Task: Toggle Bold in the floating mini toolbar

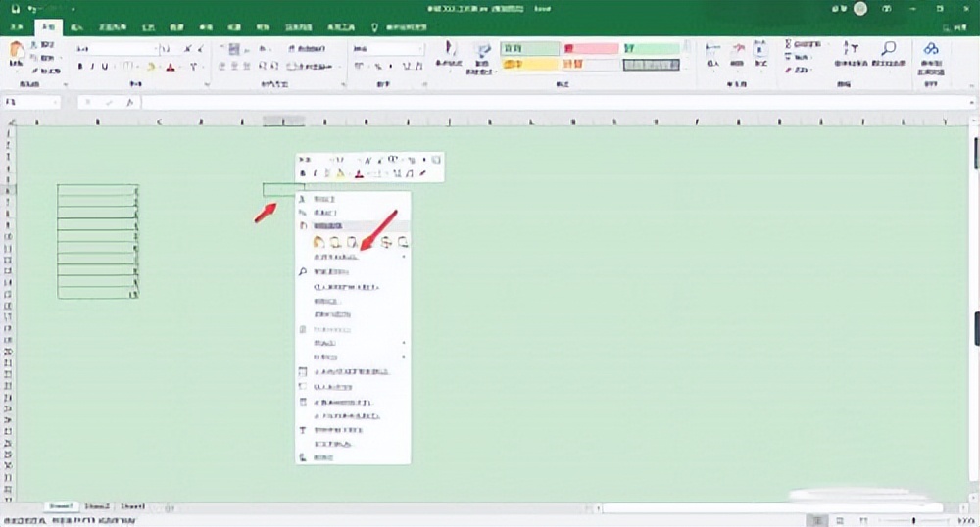Action: 303,173
